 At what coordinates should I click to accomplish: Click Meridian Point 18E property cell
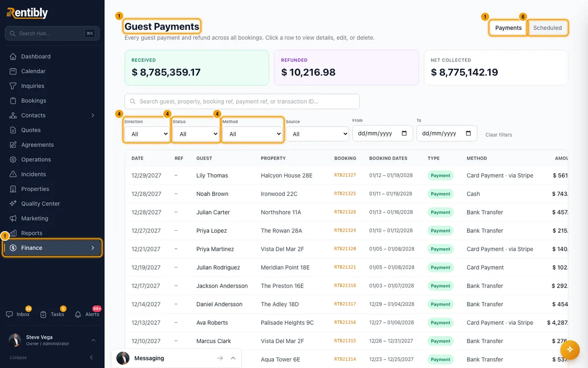coord(285,267)
